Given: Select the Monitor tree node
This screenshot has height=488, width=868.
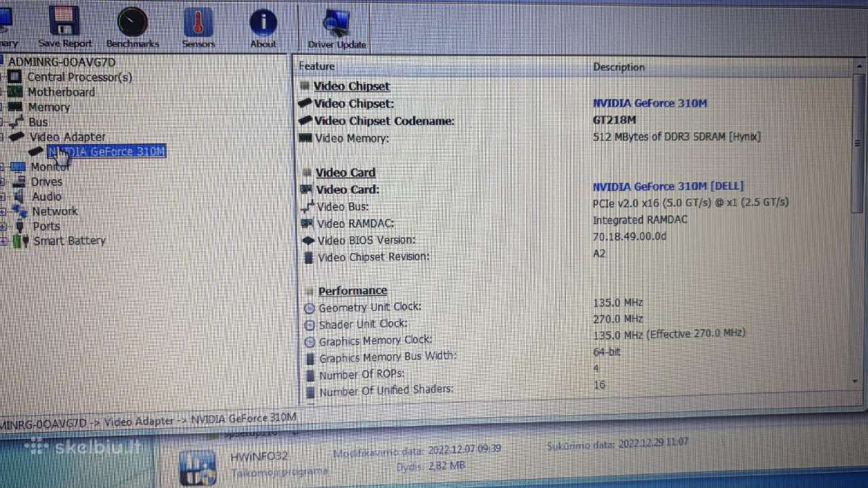Looking at the screenshot, I should [x=50, y=166].
